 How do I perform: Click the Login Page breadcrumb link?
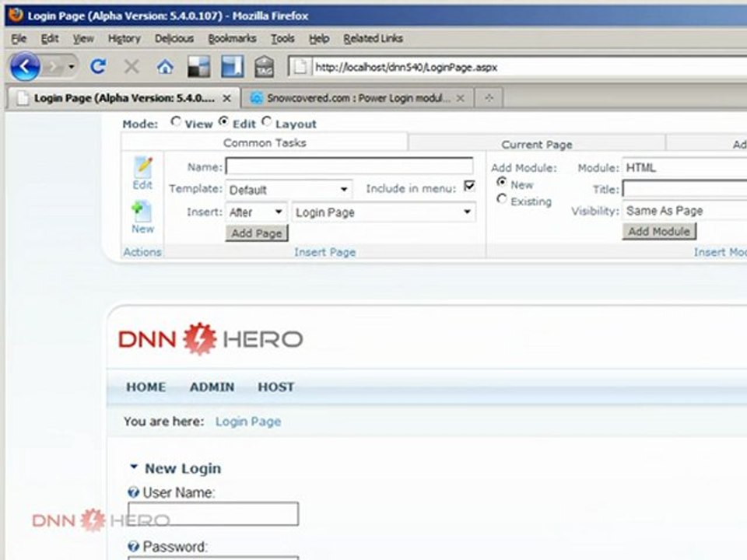[x=248, y=422]
